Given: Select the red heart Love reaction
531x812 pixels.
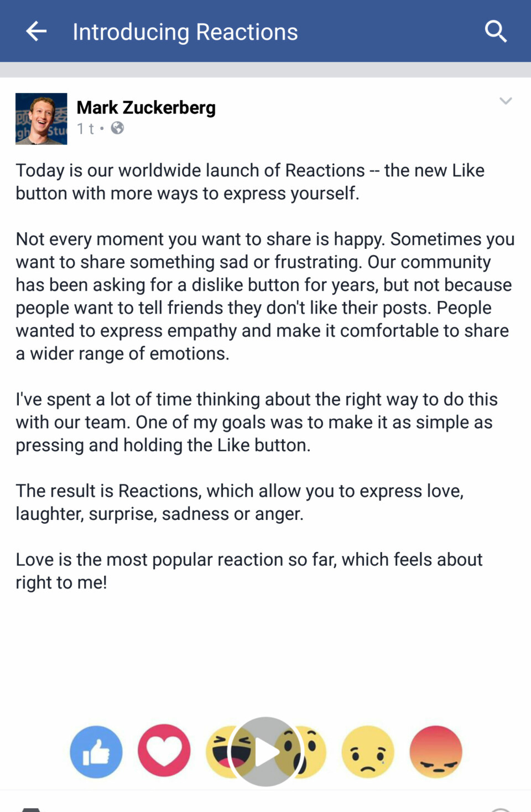Looking at the screenshot, I should [164, 752].
